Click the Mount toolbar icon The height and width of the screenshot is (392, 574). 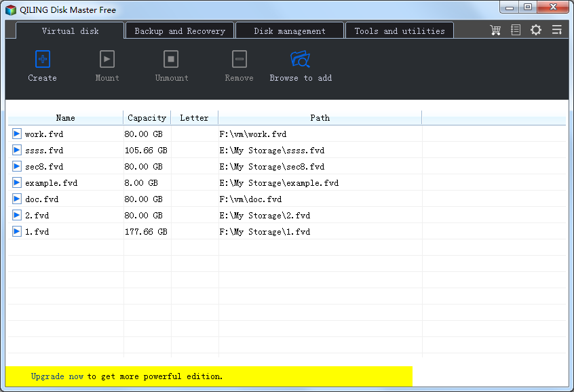107,59
